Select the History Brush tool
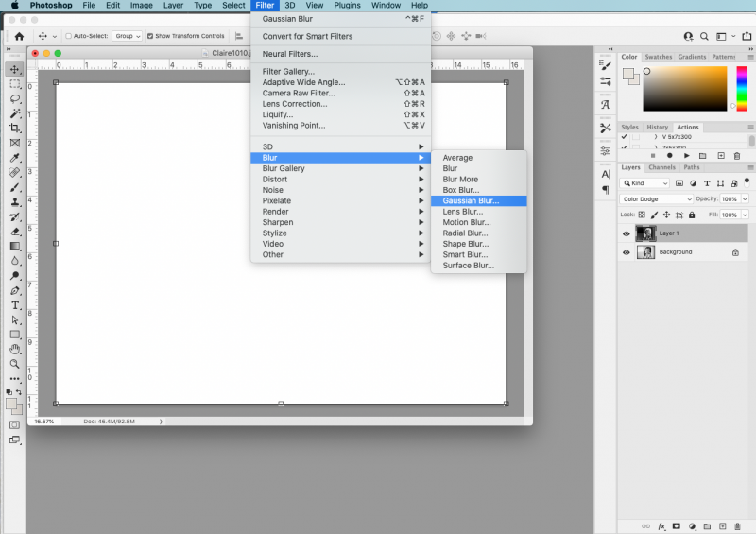This screenshot has width=756, height=534. [x=14, y=216]
